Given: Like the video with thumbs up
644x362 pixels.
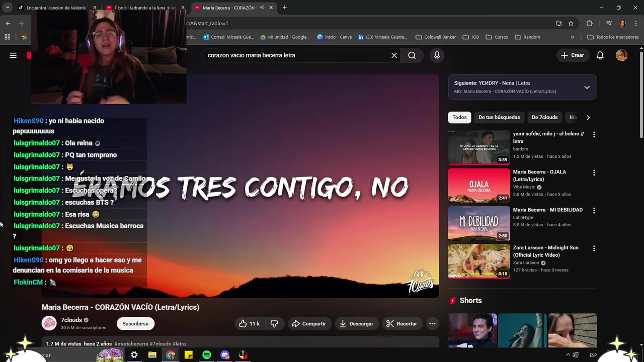Looking at the screenshot, I should (250, 324).
